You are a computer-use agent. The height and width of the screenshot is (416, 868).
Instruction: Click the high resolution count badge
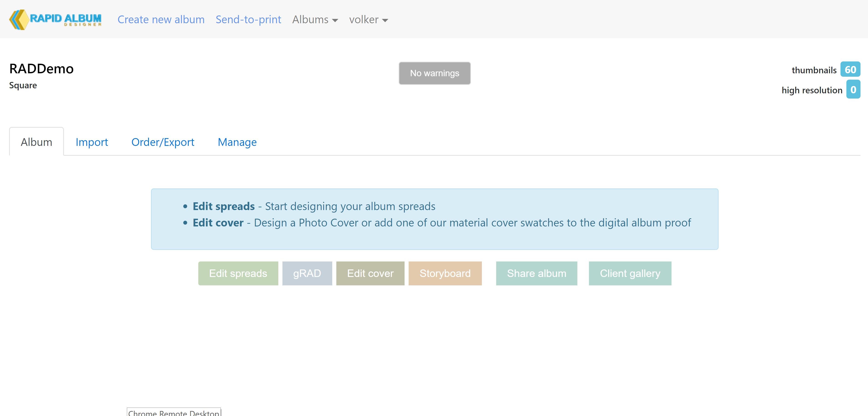coord(853,90)
